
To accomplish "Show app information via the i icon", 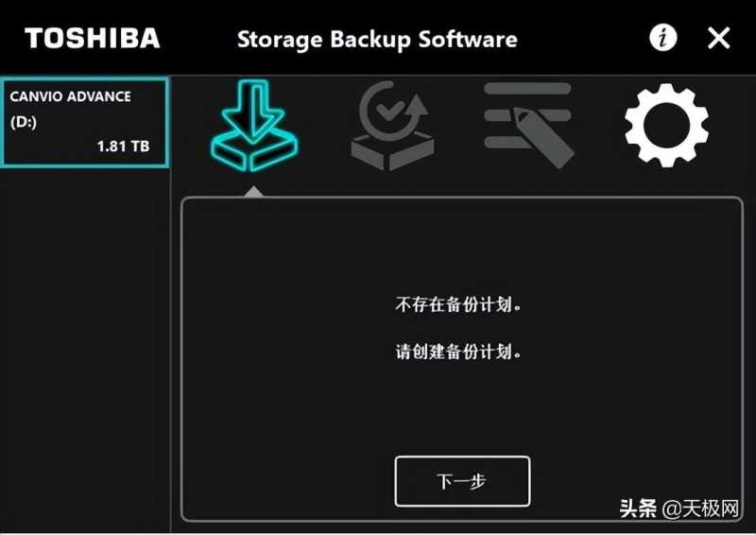I will tap(663, 38).
